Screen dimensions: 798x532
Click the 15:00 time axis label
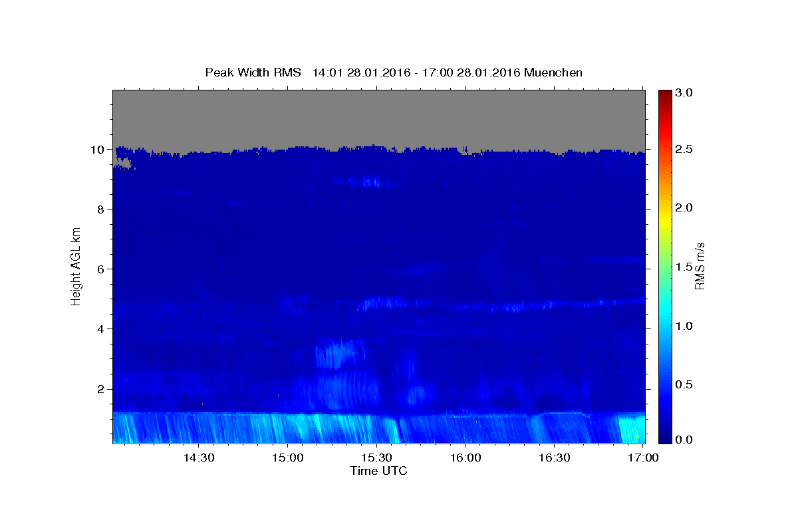(287, 458)
